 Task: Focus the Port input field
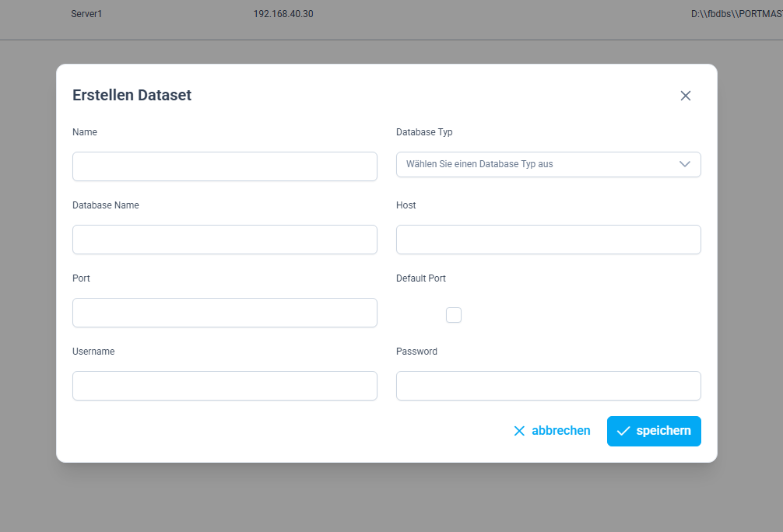pyautogui.click(x=224, y=313)
